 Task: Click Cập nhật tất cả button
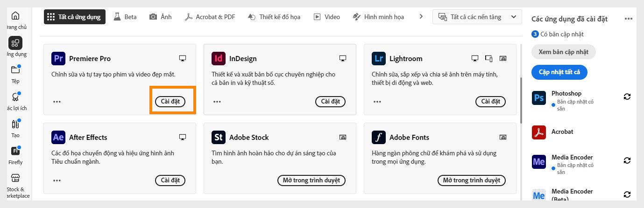pos(559,72)
